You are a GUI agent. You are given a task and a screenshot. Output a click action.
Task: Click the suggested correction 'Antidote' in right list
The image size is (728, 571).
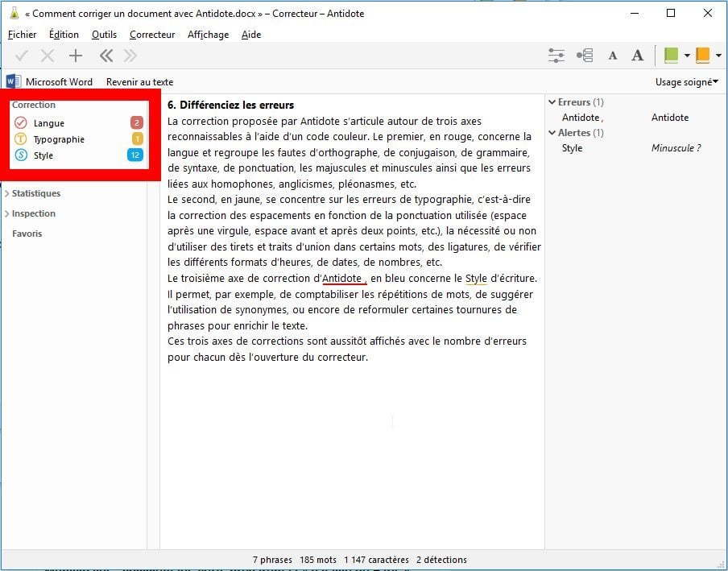pos(670,118)
